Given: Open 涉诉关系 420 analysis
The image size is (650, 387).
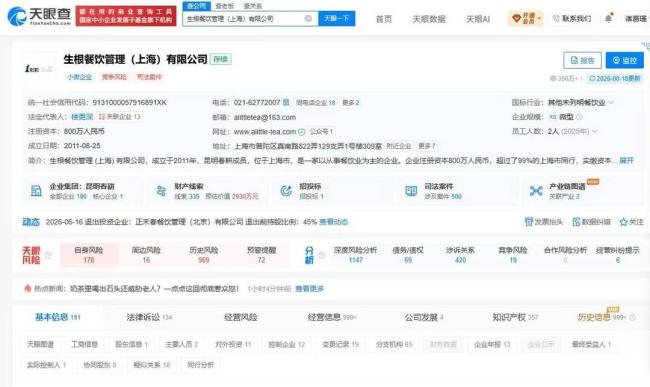Looking at the screenshot, I should [460, 255].
